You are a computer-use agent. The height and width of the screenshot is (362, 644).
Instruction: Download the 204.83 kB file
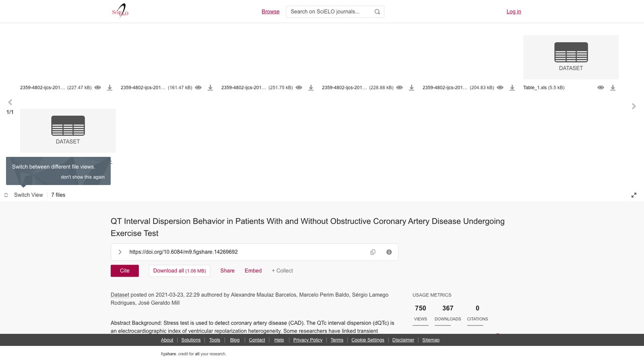pyautogui.click(x=512, y=87)
